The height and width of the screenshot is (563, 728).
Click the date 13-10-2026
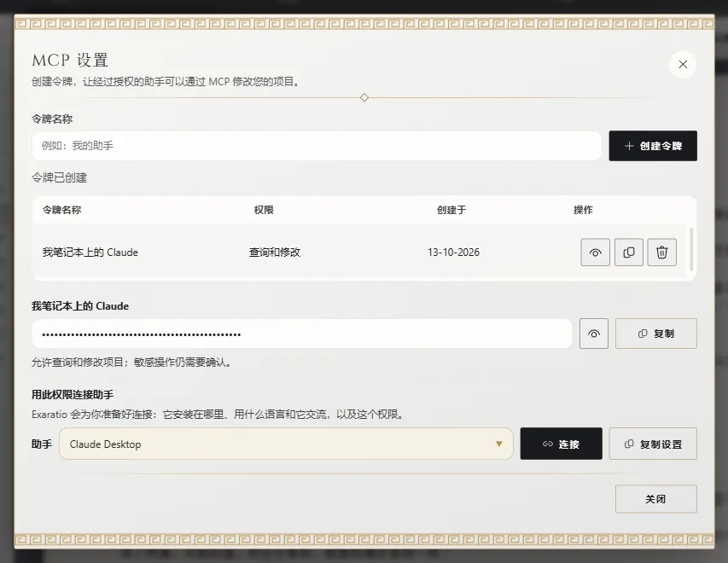pos(453,252)
